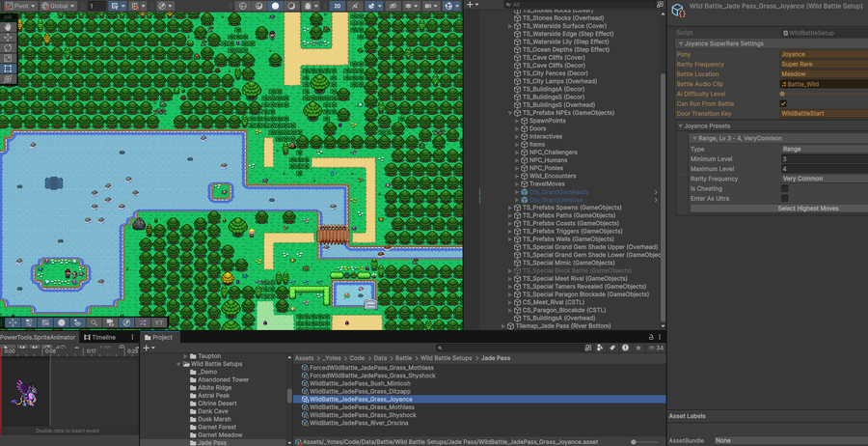Select the Project tab

(x=158, y=338)
